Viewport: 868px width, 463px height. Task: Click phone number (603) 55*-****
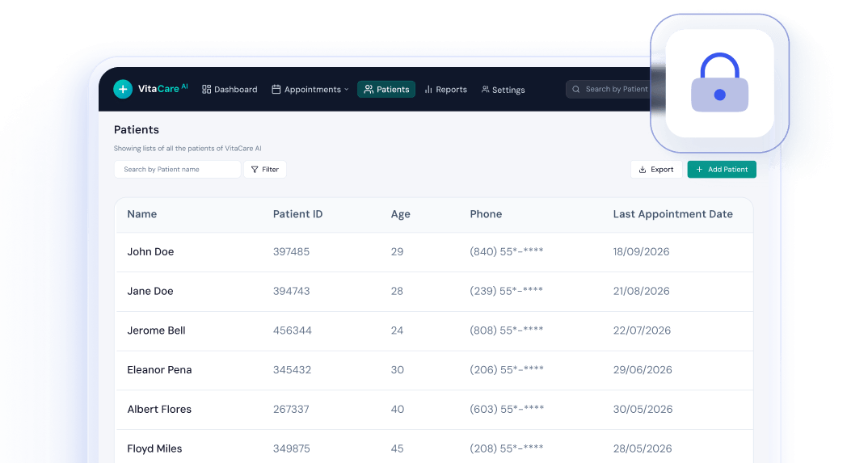click(507, 410)
